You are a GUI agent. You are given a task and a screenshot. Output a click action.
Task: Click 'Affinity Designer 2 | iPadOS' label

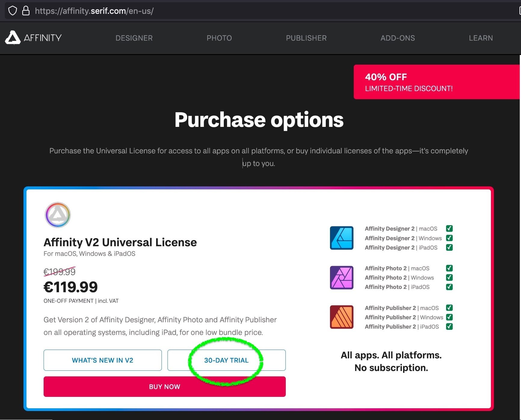401,247
